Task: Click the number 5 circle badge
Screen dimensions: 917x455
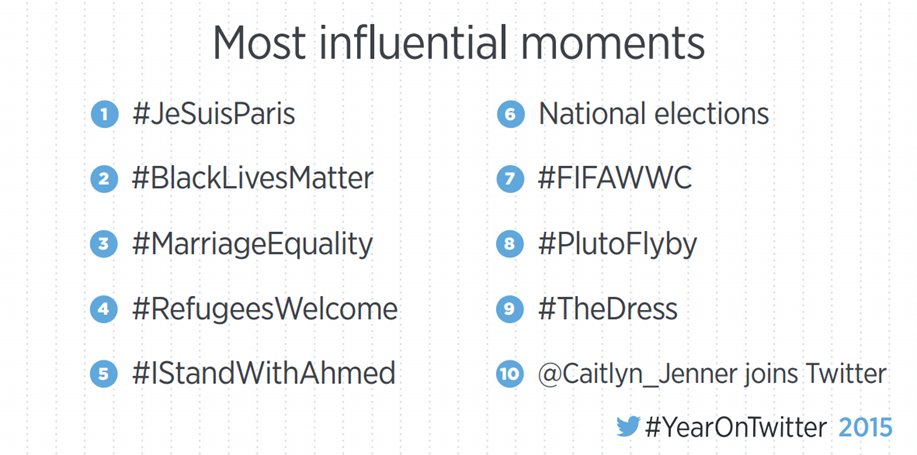Action: 104,375
